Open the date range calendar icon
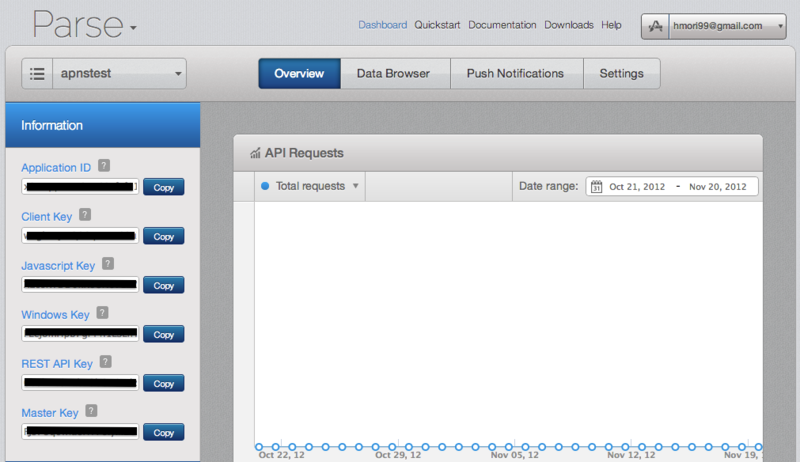Viewport: 800px width, 462px height. pyautogui.click(x=596, y=187)
